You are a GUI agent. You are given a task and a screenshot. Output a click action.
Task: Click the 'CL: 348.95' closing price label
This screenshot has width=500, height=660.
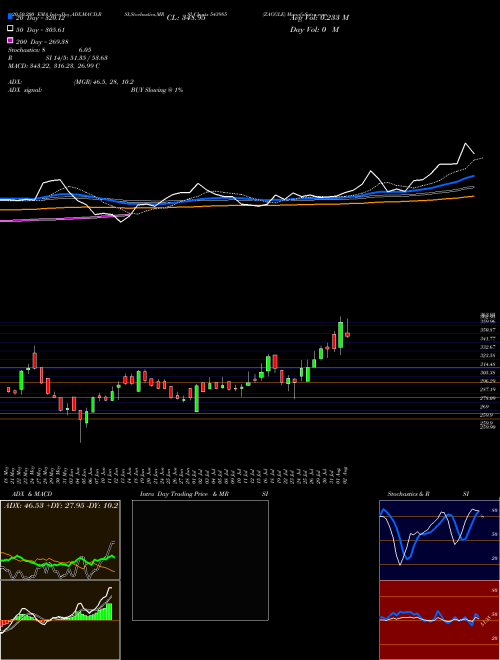coord(186,18)
